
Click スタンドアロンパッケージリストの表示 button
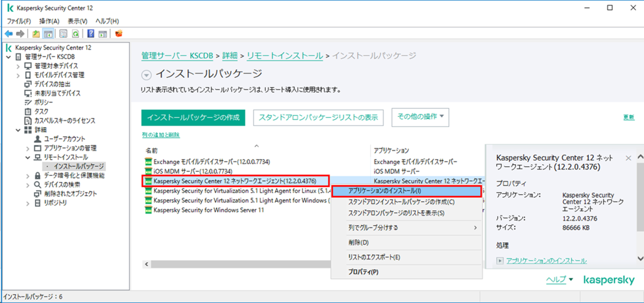point(318,117)
